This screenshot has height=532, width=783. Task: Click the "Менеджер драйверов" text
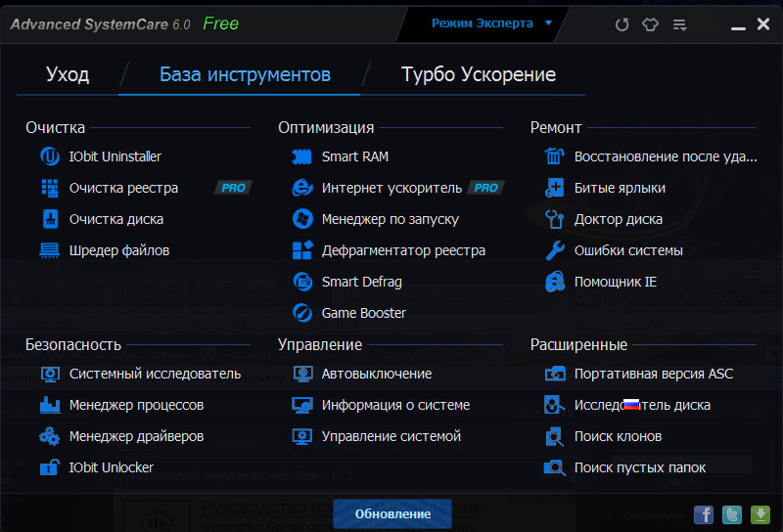point(136,437)
